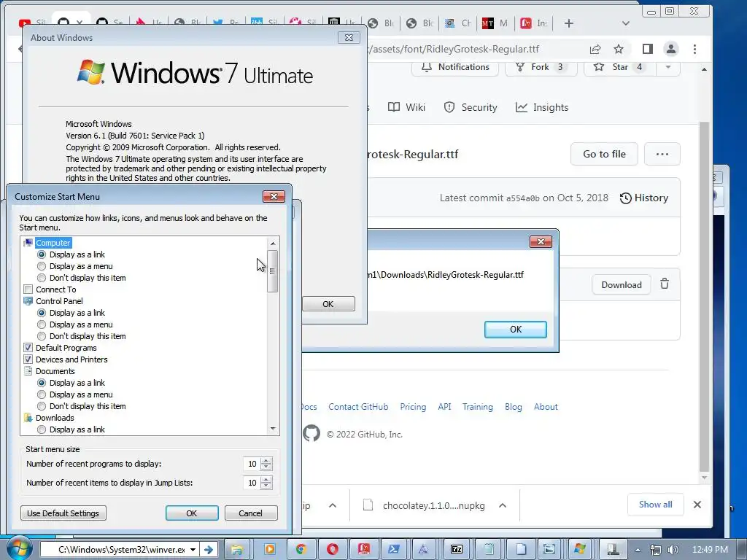The image size is (747, 560).
Task: Delete the file with trash icon
Action: [665, 284]
